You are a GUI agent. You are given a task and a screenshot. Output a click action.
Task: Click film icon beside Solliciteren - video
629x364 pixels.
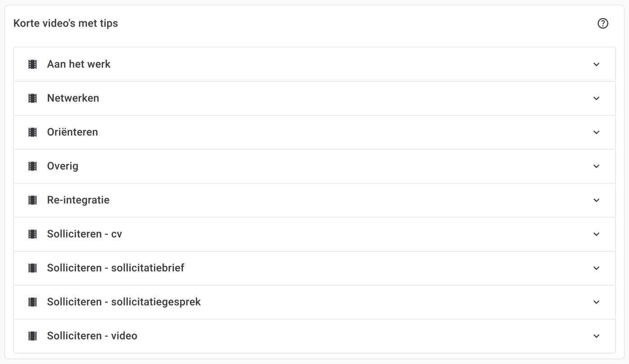[32, 336]
